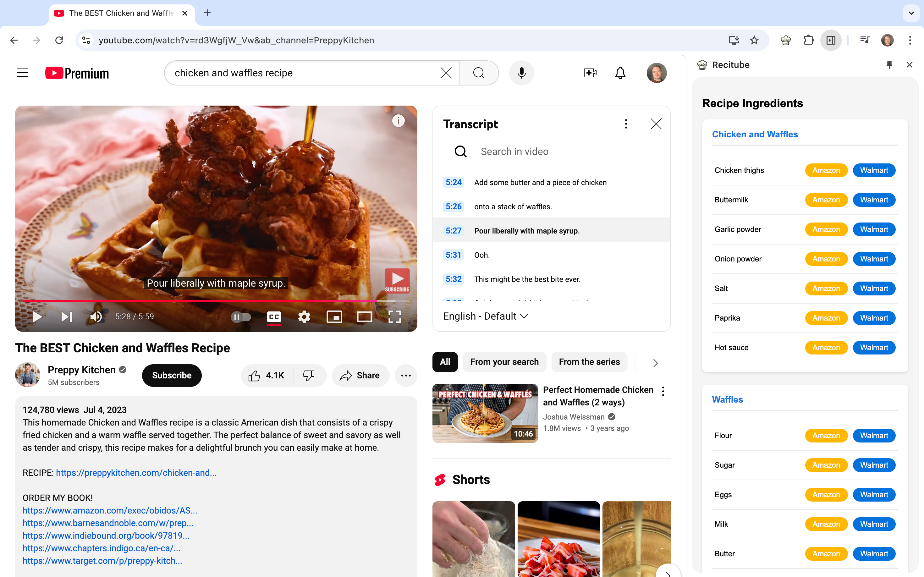
Task: Mute the video volume
Action: click(x=96, y=316)
